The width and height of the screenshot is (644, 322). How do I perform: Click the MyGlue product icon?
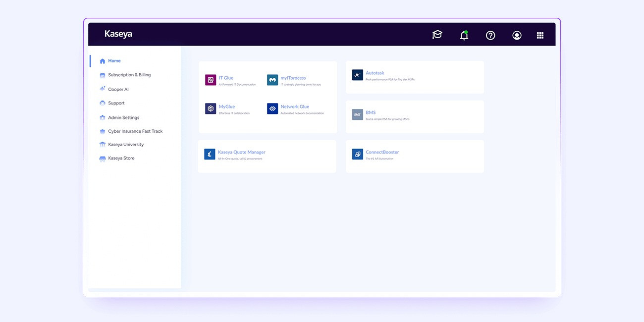pyautogui.click(x=211, y=108)
